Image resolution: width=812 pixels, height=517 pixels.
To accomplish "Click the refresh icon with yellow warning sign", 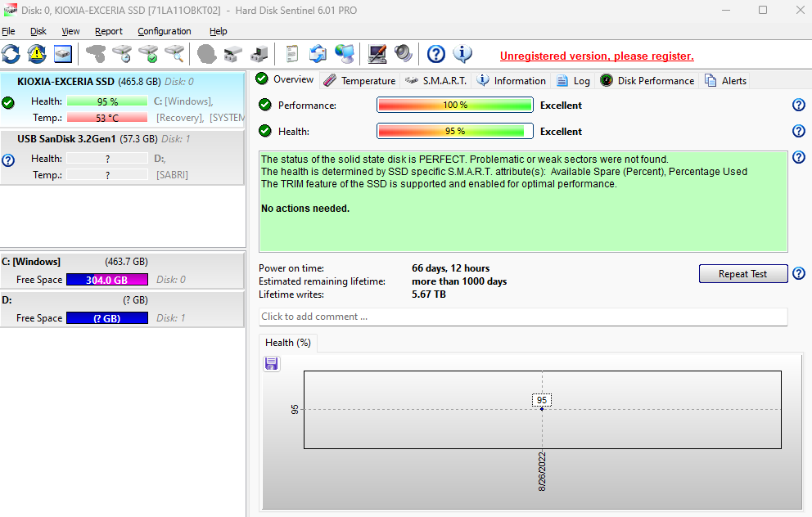I will pos(37,54).
